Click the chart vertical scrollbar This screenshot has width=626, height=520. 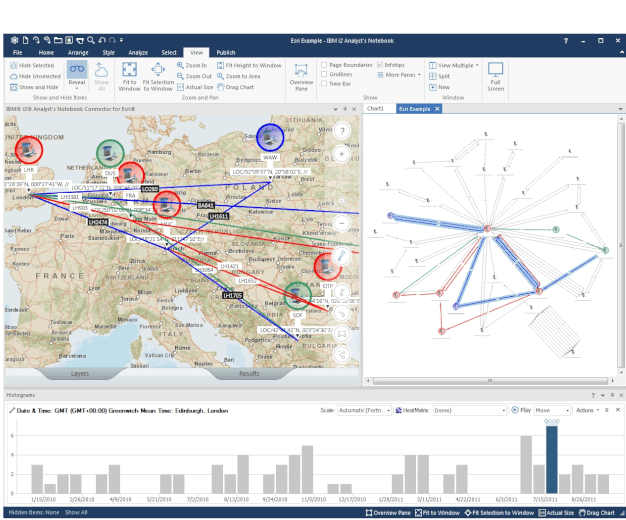(621, 244)
